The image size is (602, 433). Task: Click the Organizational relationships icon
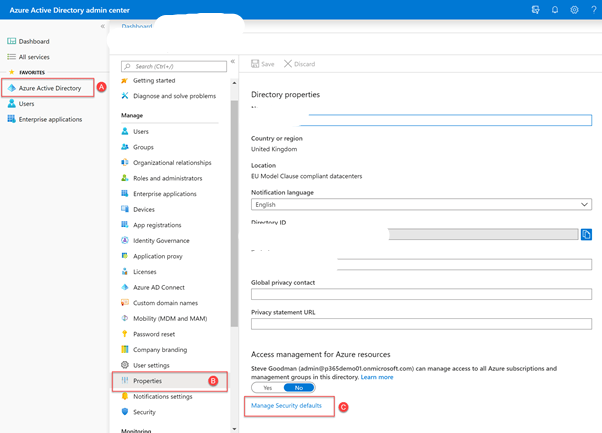(125, 162)
